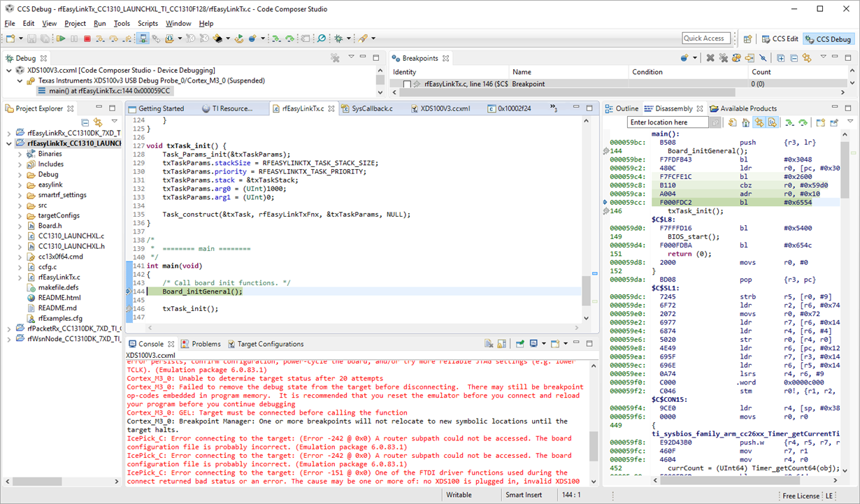This screenshot has height=504, width=860.
Task: Click Skip All Breakpoints icon
Action: click(763, 58)
